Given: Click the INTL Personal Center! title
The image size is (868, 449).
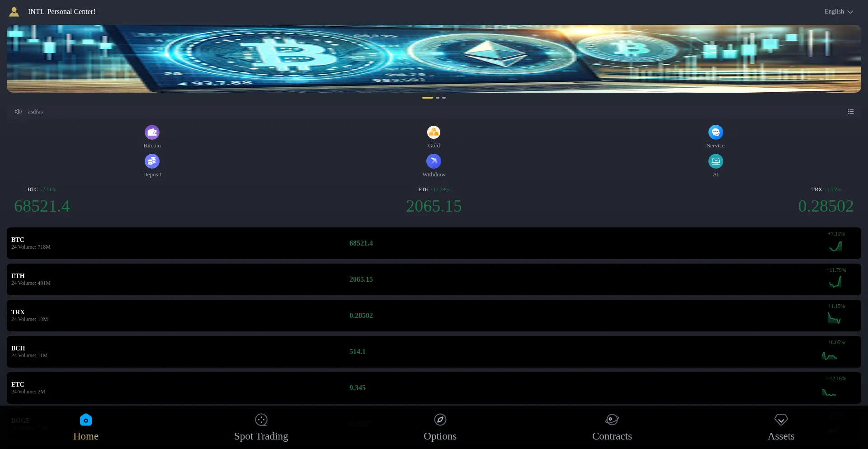Looking at the screenshot, I should click(62, 12).
